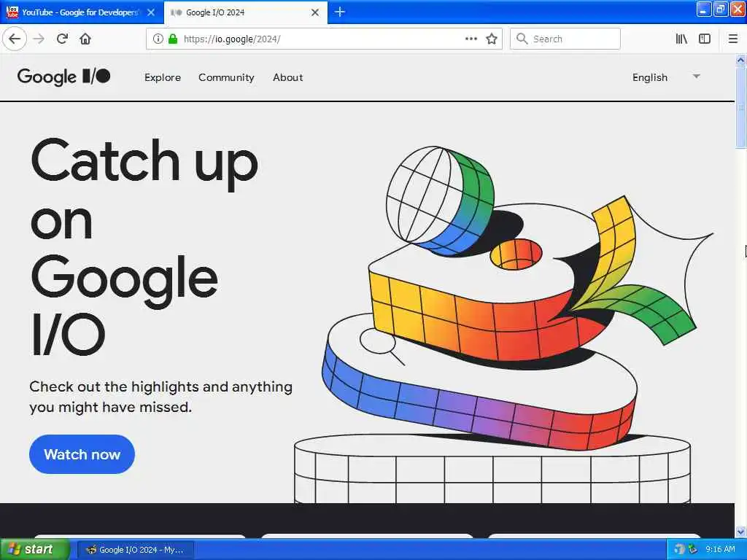The image size is (747, 560).
Task: Click the Watch now button
Action: click(x=82, y=454)
